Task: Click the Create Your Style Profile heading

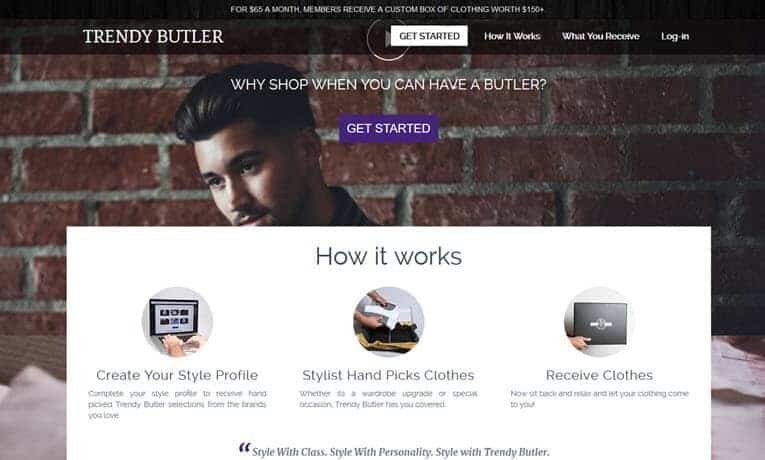Action: 177,375
